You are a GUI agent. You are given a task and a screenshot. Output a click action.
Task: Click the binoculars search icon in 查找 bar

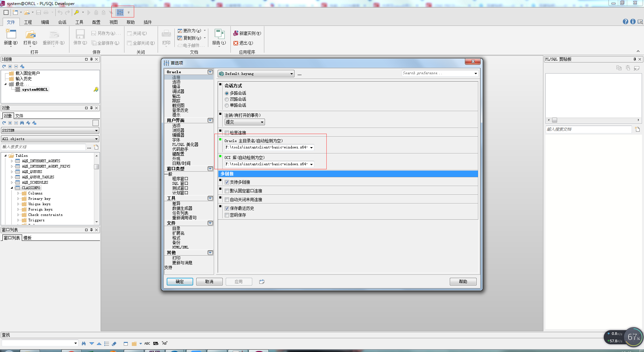coord(84,343)
